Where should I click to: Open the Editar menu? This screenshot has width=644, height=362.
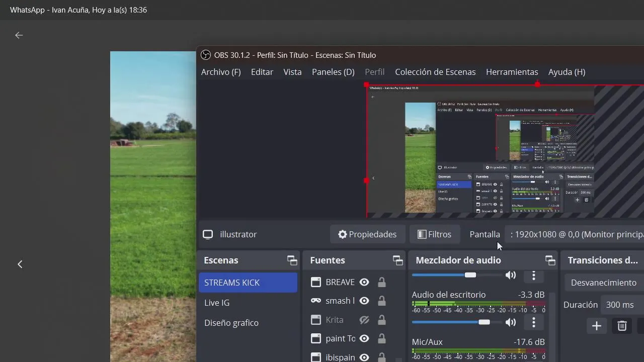[262, 72]
